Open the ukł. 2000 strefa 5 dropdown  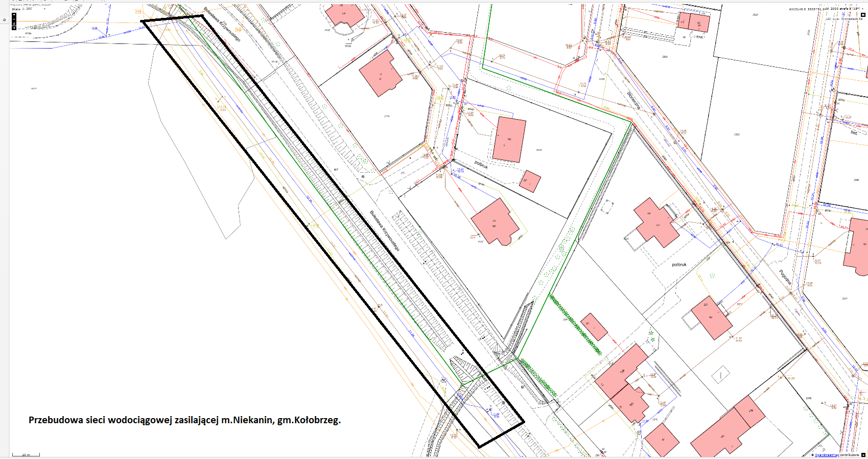(x=863, y=9)
